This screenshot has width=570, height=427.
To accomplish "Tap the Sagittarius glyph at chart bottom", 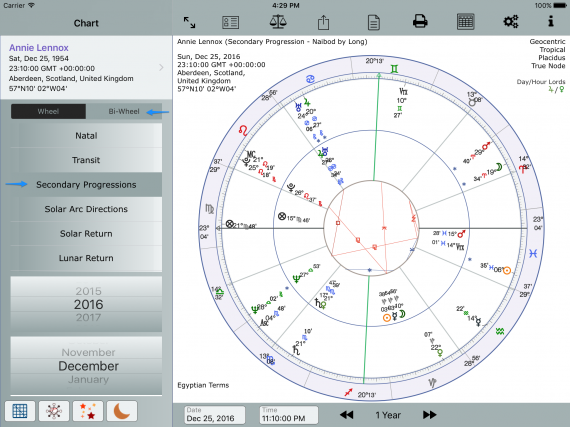I will (348, 392).
